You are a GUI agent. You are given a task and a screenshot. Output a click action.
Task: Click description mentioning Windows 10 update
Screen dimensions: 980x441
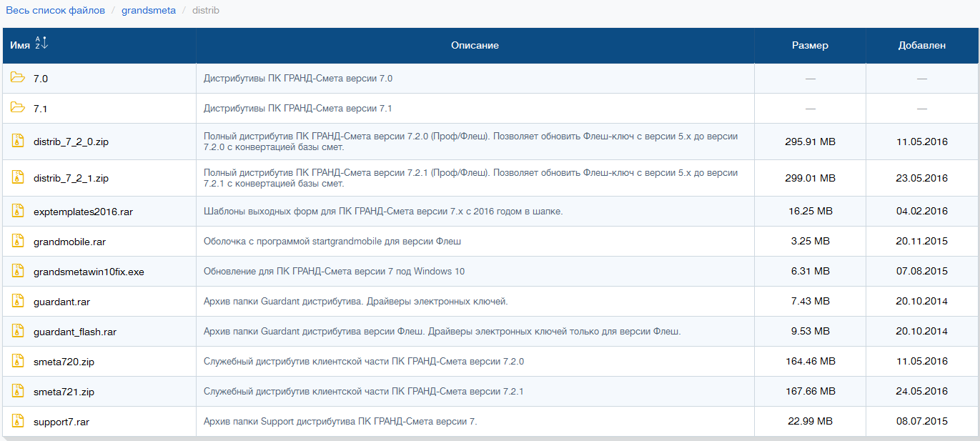coord(335,272)
